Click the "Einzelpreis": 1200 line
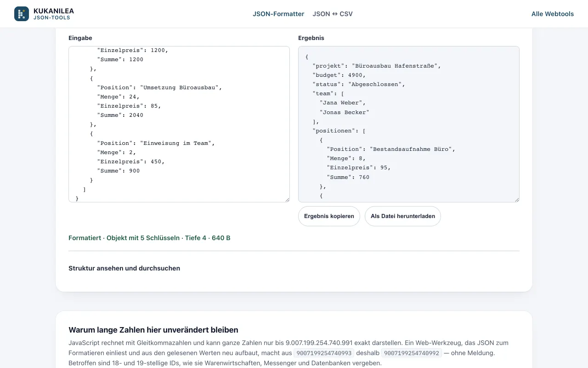 133,50
